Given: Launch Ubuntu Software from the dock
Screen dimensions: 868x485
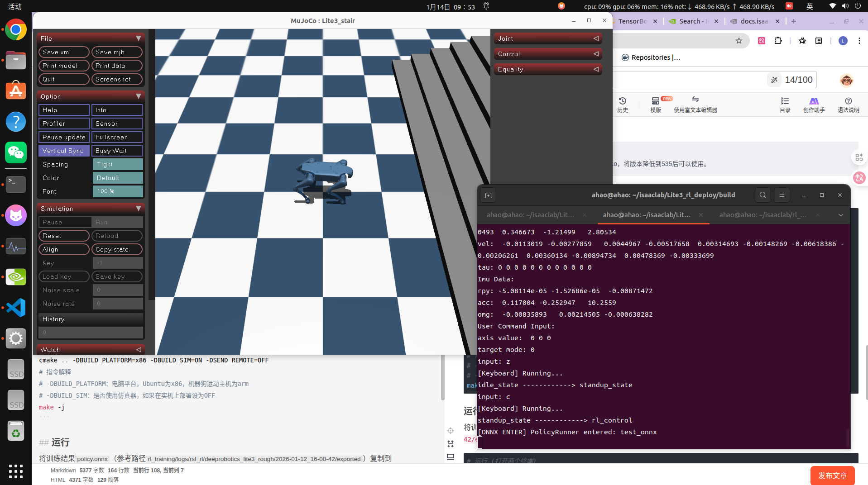Looking at the screenshot, I should (x=16, y=91).
